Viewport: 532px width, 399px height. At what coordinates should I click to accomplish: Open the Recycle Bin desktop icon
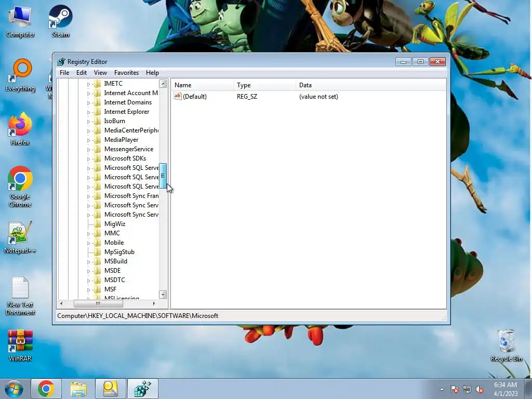[x=506, y=345]
